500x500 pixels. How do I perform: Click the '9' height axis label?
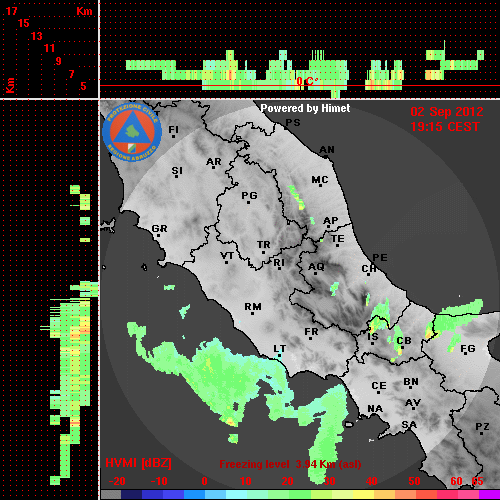(x=59, y=61)
